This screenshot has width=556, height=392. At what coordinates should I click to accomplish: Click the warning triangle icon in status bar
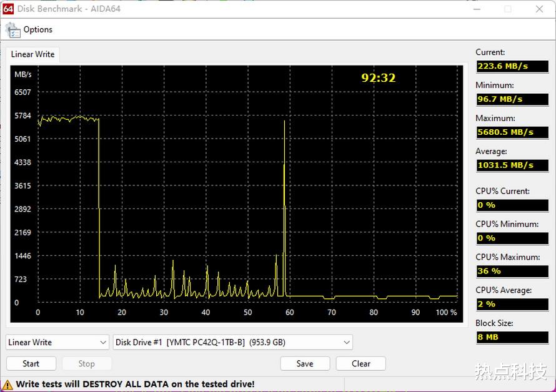[x=7, y=385]
